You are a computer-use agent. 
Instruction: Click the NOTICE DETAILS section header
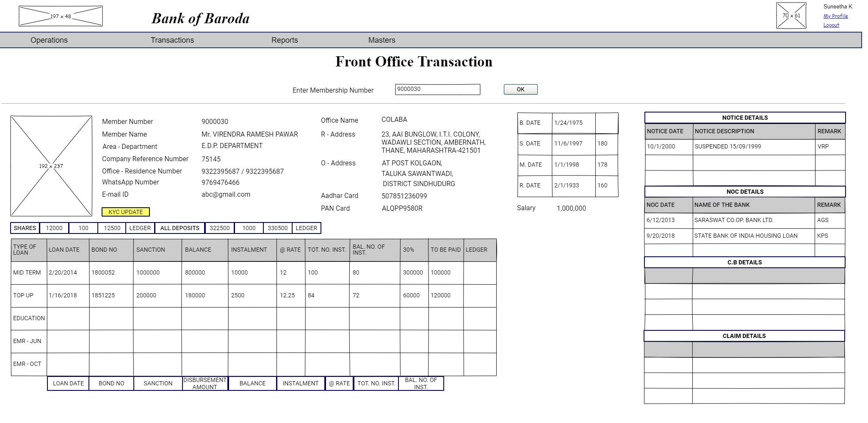pyautogui.click(x=744, y=118)
